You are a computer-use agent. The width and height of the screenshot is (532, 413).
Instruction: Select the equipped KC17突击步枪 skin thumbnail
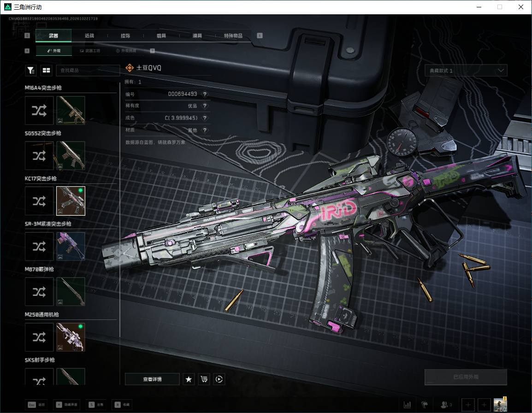tap(71, 201)
